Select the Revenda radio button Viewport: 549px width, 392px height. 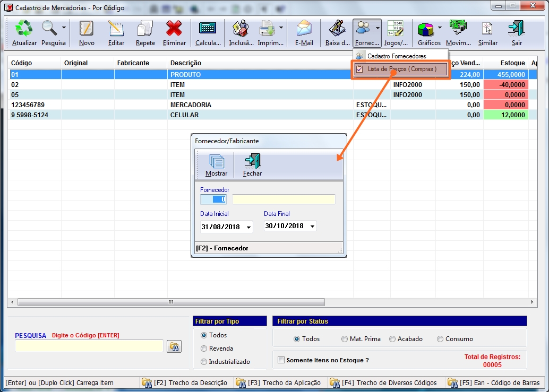tap(204, 349)
